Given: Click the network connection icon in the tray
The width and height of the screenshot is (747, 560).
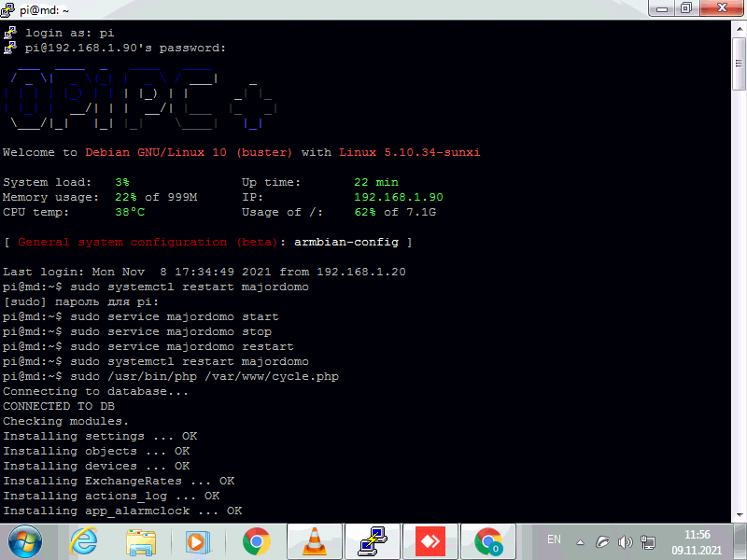Looking at the screenshot, I should pos(647,540).
